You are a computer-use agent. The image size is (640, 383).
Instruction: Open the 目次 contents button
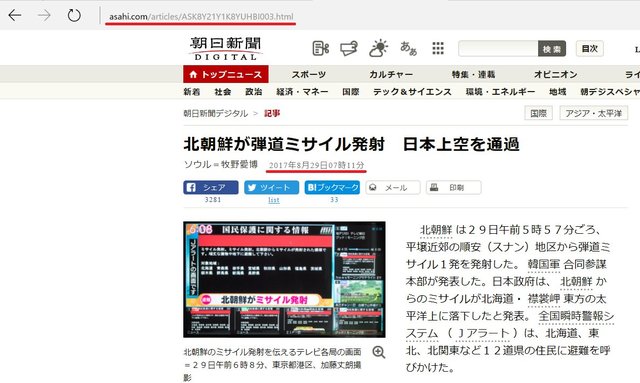click(x=589, y=49)
